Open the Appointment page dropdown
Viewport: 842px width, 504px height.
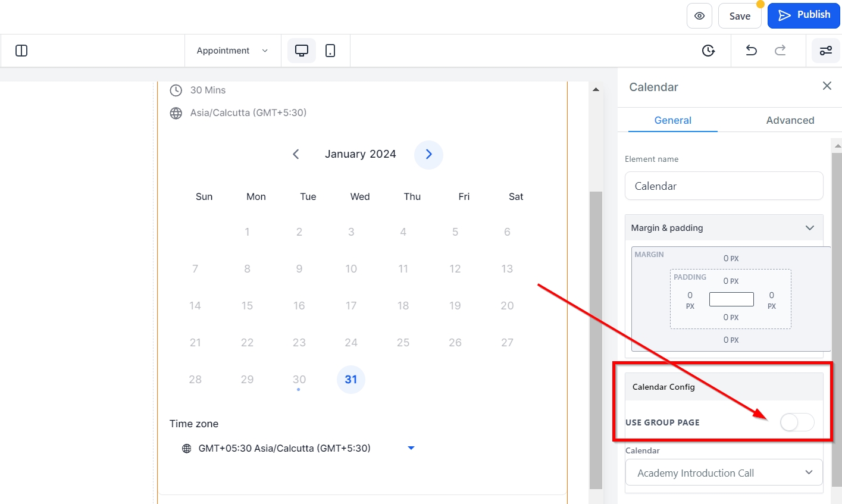tap(232, 51)
